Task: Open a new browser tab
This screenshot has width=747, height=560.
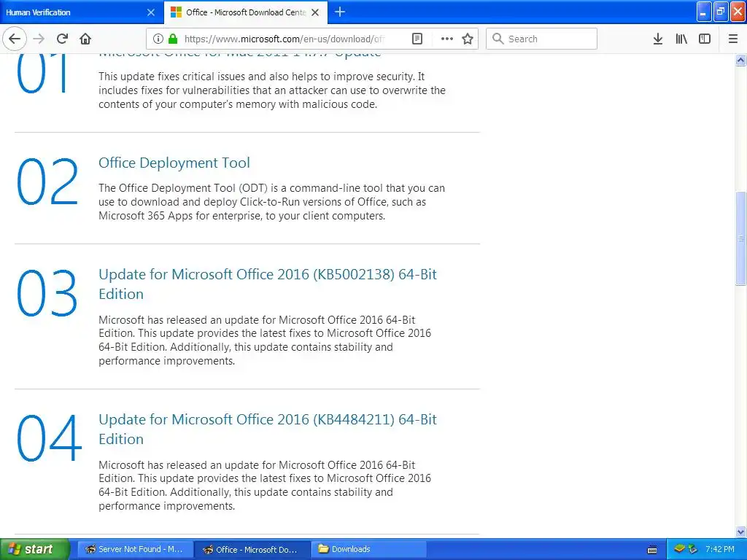Action: tap(340, 12)
